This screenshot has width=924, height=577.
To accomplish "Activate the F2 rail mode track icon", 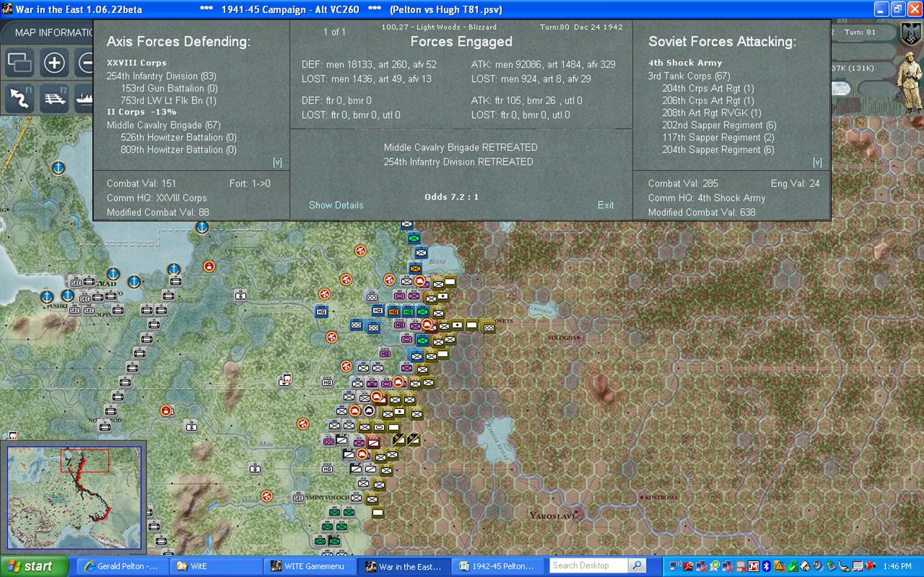I will click(55, 98).
